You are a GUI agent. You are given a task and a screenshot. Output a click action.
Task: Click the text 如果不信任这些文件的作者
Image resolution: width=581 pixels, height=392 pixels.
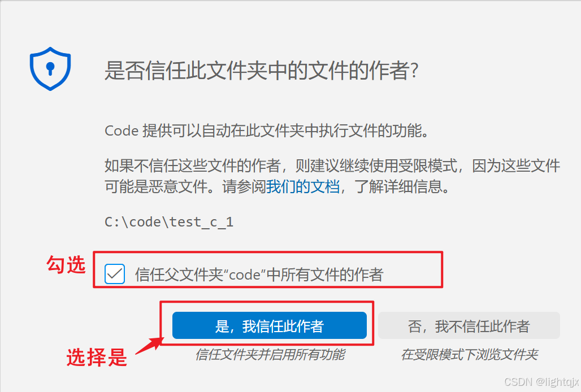tap(192, 165)
